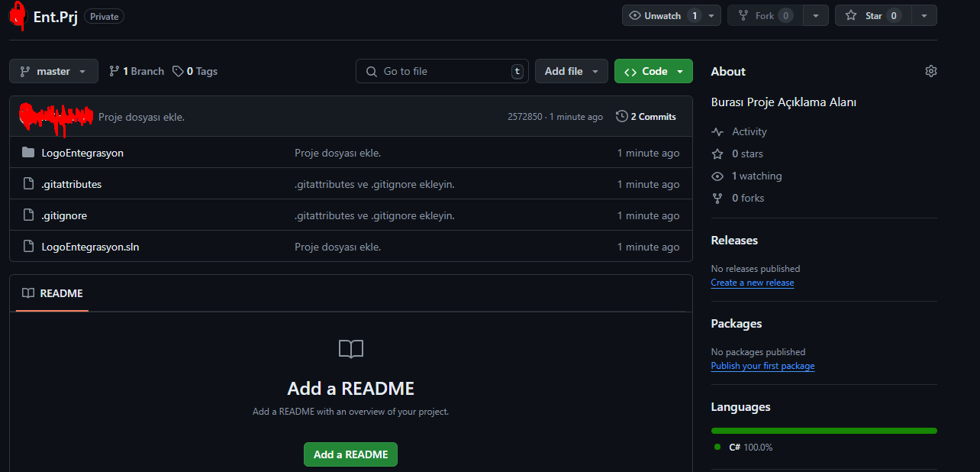Click commit message in the .gitignore row
The height and width of the screenshot is (472, 980).
(x=375, y=215)
